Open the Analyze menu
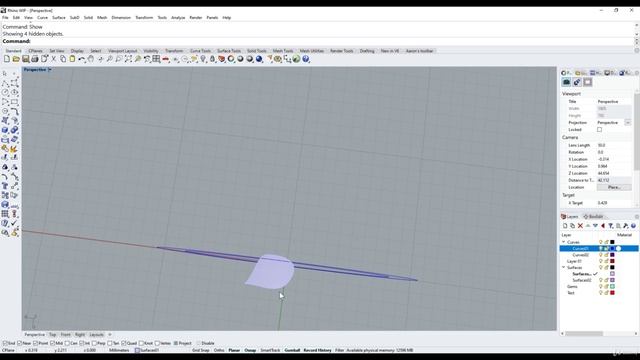Screen dimensions: 640x360 [x=178, y=18]
